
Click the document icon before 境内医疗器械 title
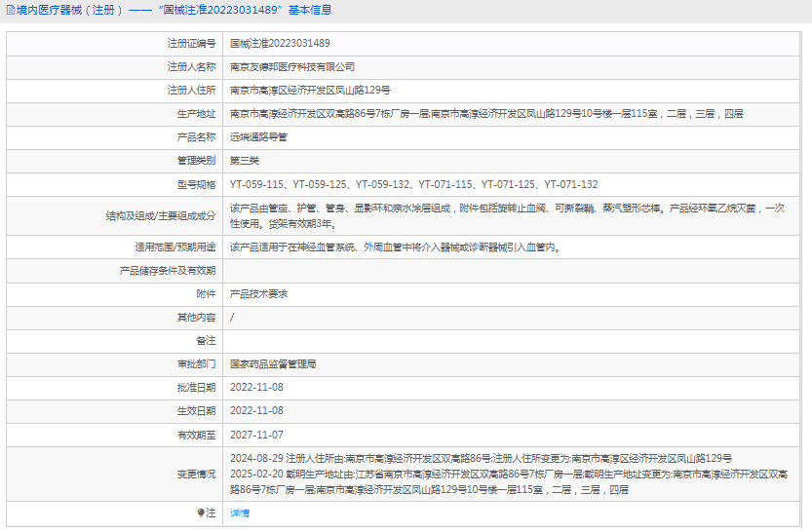(11, 10)
